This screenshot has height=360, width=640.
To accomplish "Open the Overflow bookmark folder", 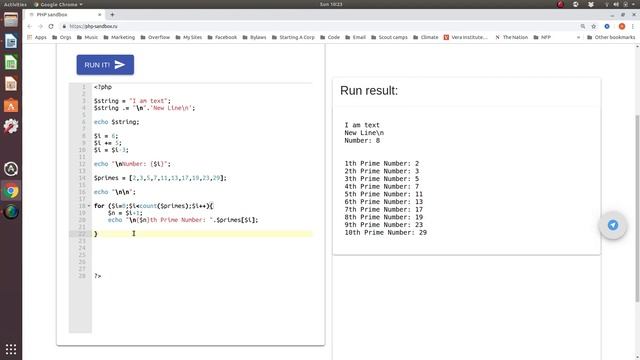I will tap(155, 37).
